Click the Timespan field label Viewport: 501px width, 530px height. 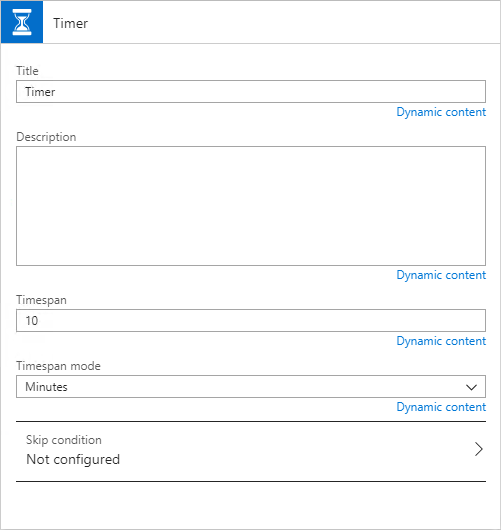pyautogui.click(x=41, y=300)
